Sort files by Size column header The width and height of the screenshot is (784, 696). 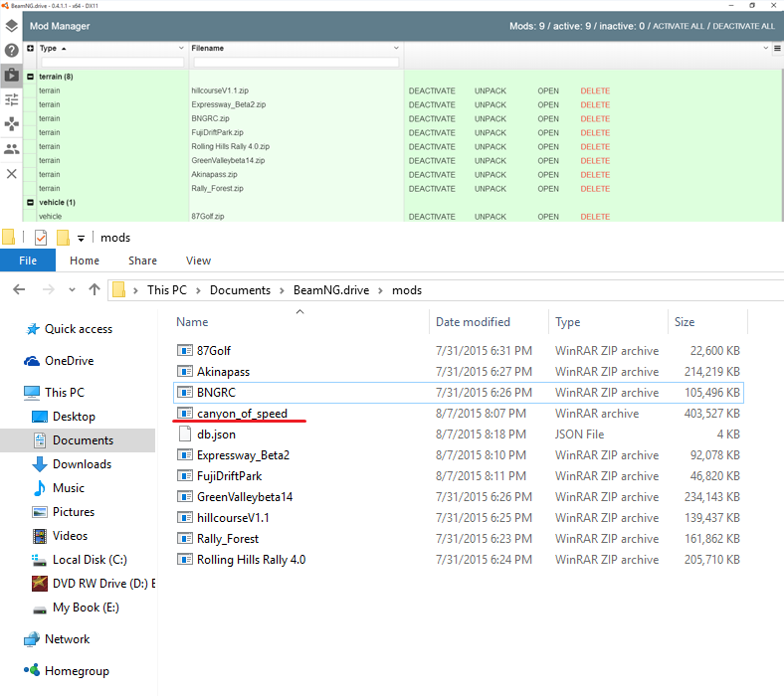(x=684, y=322)
